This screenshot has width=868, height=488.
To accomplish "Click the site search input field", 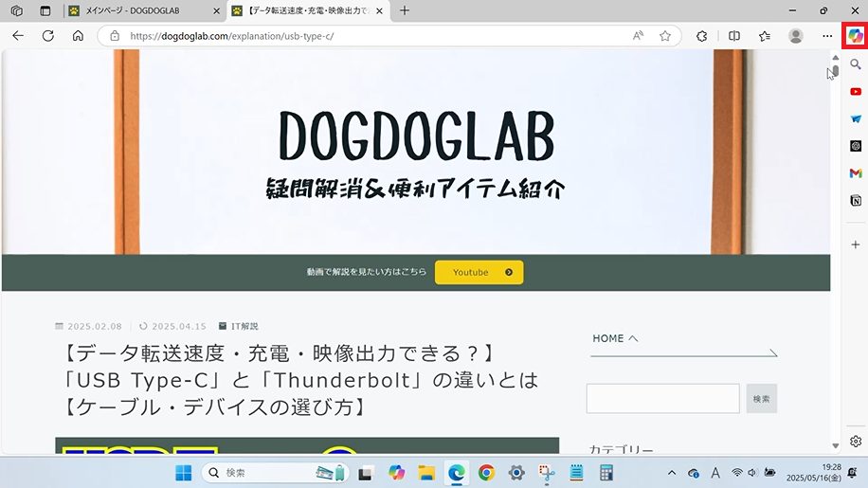I will point(662,398).
